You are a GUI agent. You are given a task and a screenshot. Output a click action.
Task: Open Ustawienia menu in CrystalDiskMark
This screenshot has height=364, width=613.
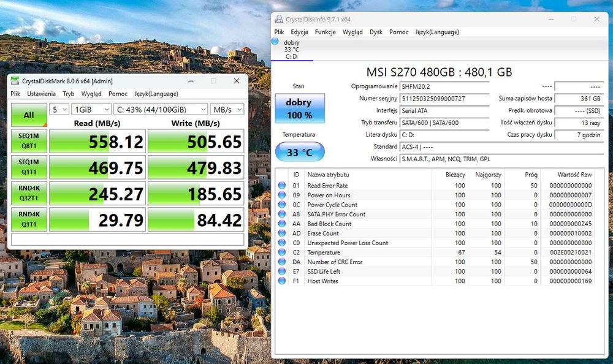tap(42, 94)
